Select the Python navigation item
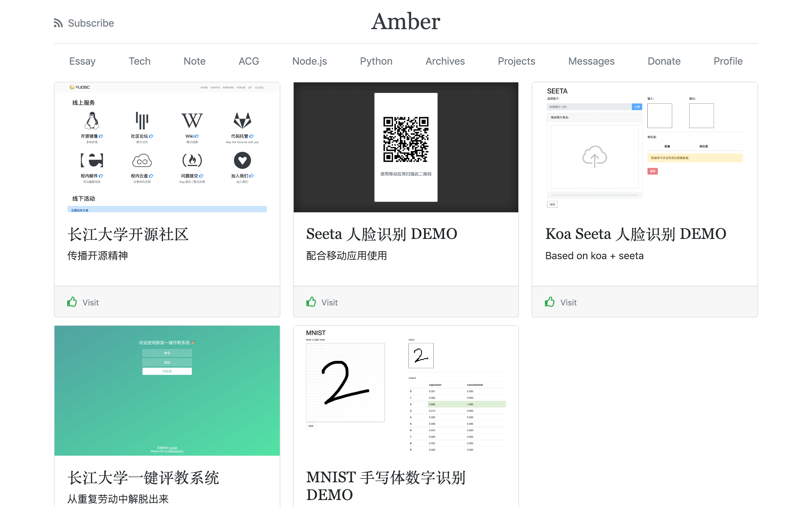Viewport: 812px width, 507px height. (376, 61)
